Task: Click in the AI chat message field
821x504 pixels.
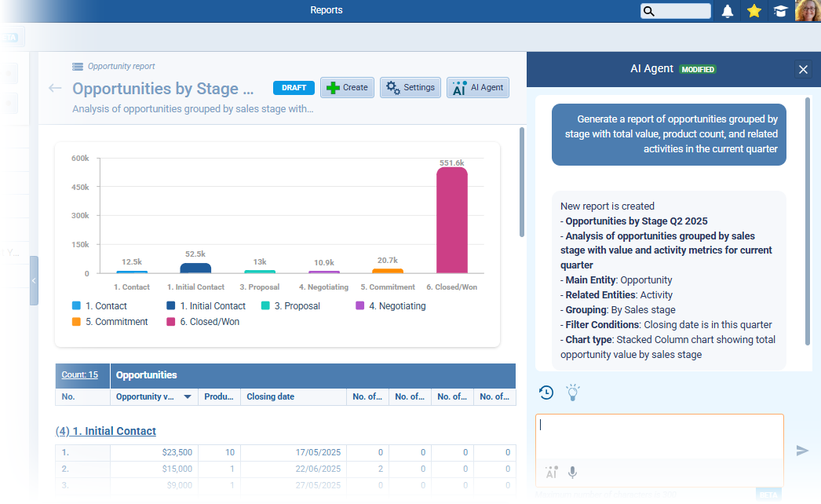Action: pos(659,436)
